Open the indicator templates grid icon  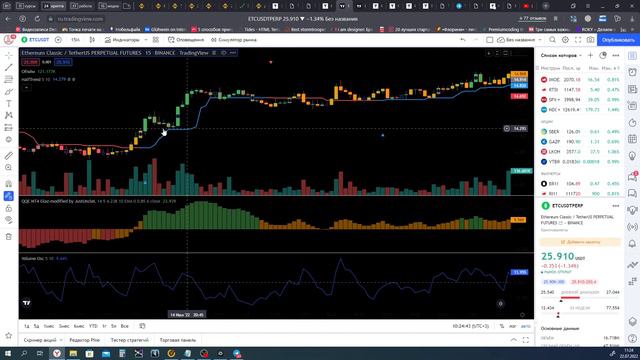coord(156,40)
